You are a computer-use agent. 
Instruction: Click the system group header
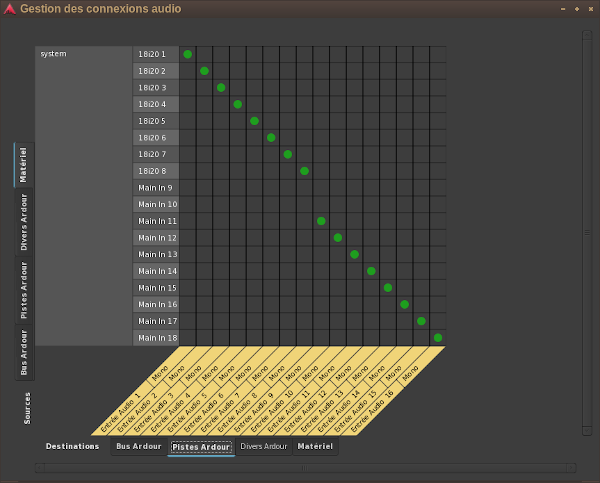pos(84,196)
